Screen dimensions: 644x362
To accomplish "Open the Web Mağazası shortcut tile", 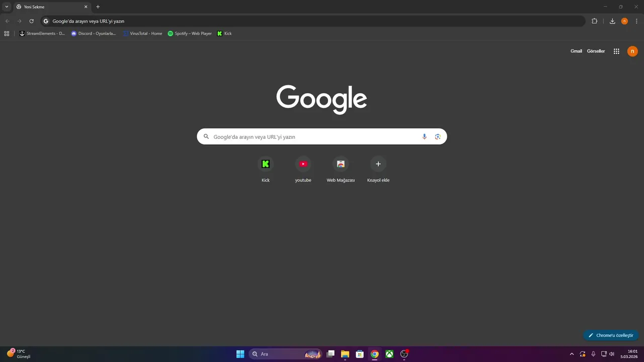I will pos(341,169).
